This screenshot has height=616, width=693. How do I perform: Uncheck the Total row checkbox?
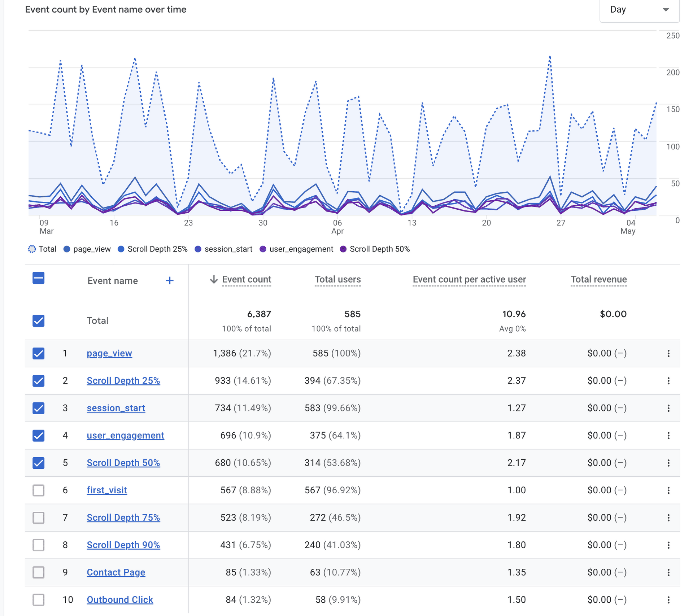(x=39, y=320)
